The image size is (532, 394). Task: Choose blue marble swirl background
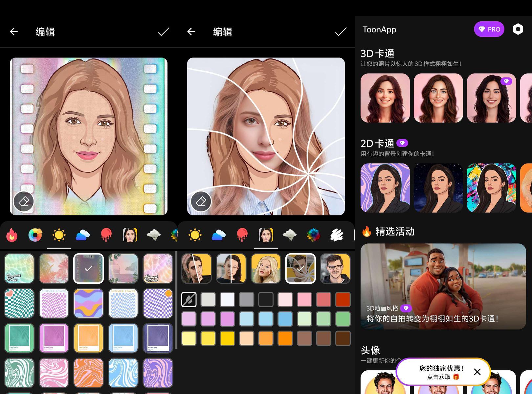tap(123, 373)
